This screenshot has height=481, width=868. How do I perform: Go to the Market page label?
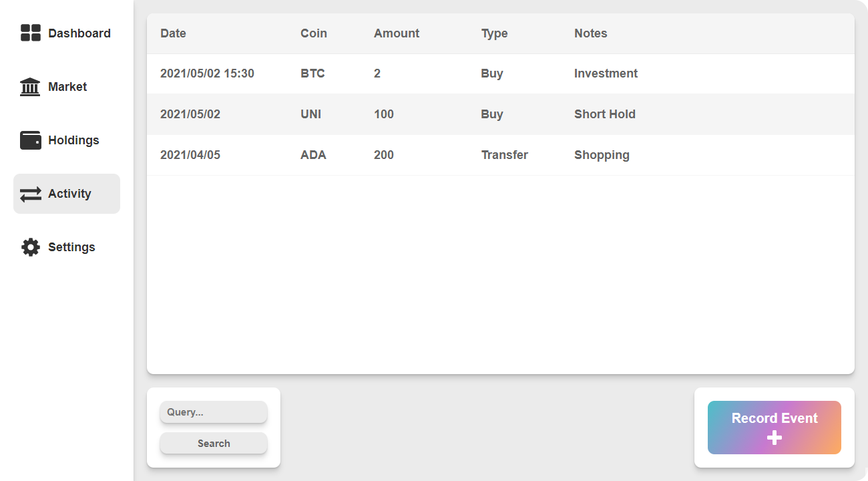click(67, 87)
